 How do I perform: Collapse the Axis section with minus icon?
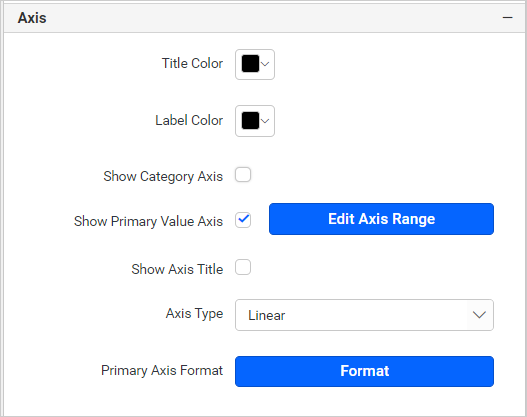point(508,17)
